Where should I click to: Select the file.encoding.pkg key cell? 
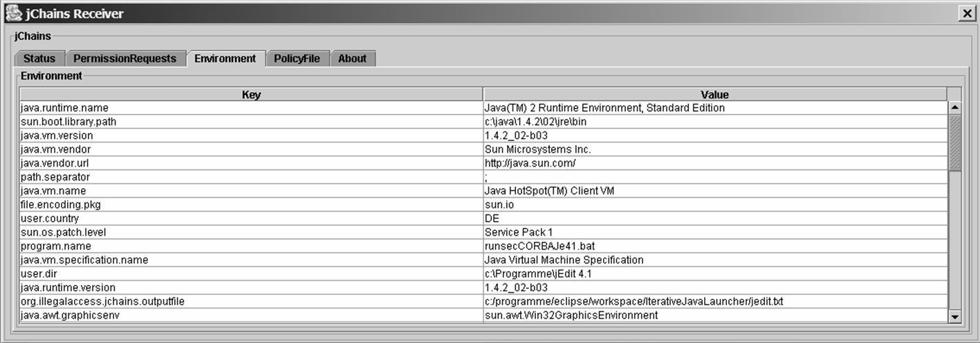click(251, 205)
